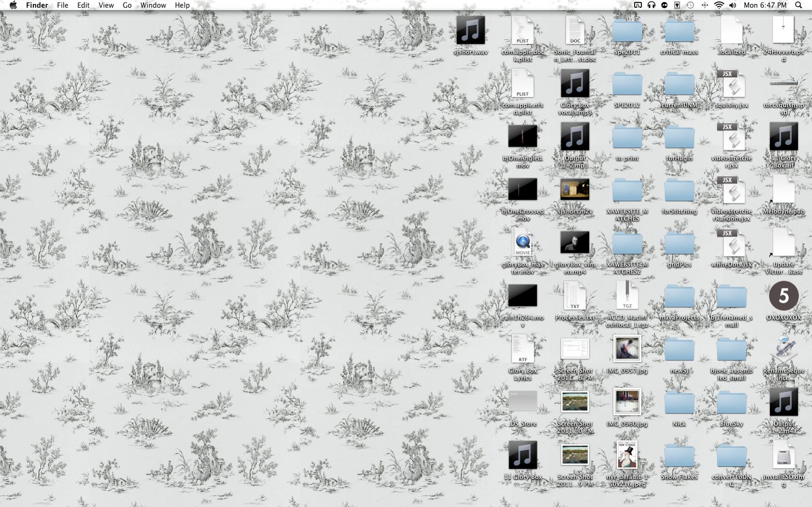This screenshot has height=507, width=812.
Task: Select the Update Victor...Base alias icon
Action: [783, 243]
